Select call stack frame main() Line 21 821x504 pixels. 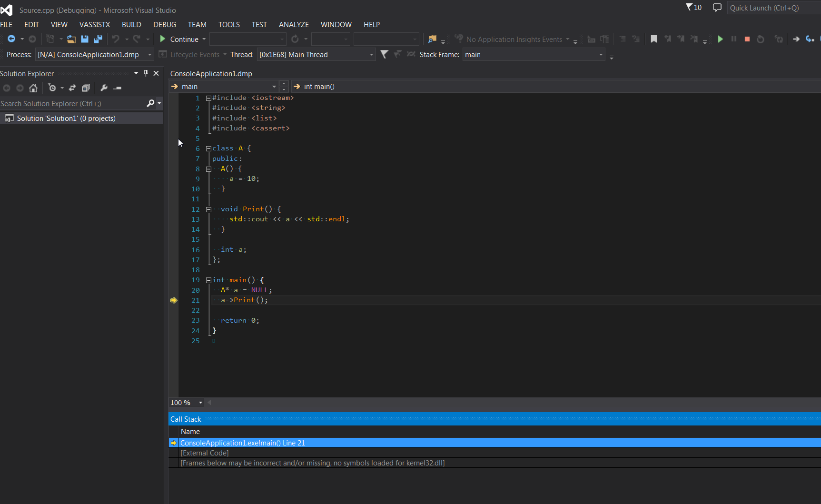click(x=495, y=443)
